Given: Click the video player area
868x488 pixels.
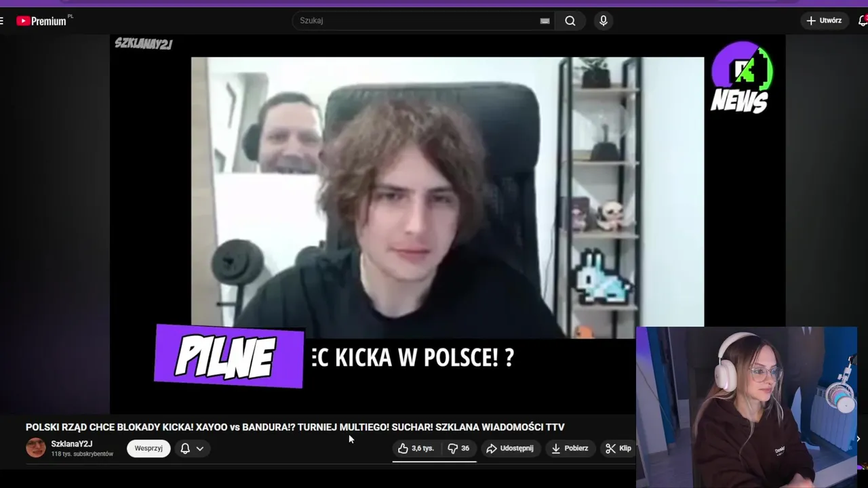Looking at the screenshot, I should (x=448, y=224).
